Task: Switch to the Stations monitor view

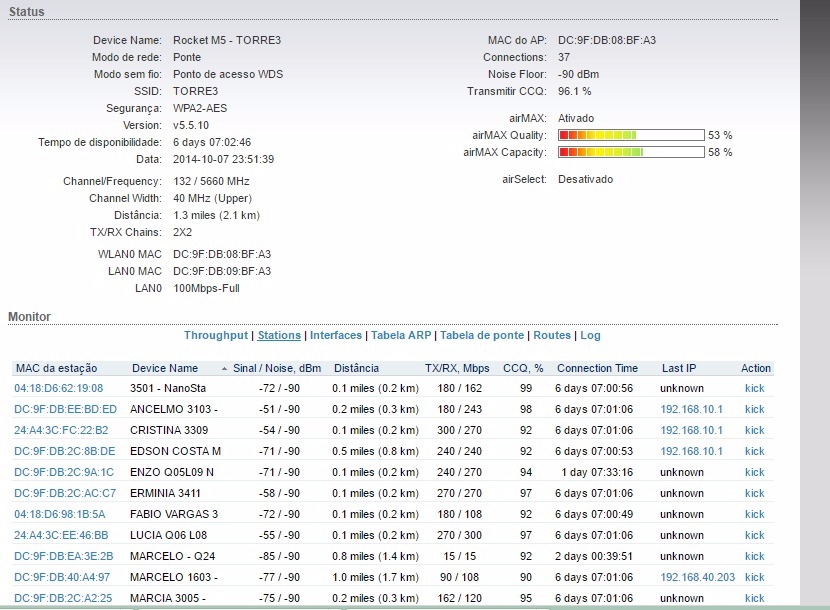Action: tap(279, 336)
